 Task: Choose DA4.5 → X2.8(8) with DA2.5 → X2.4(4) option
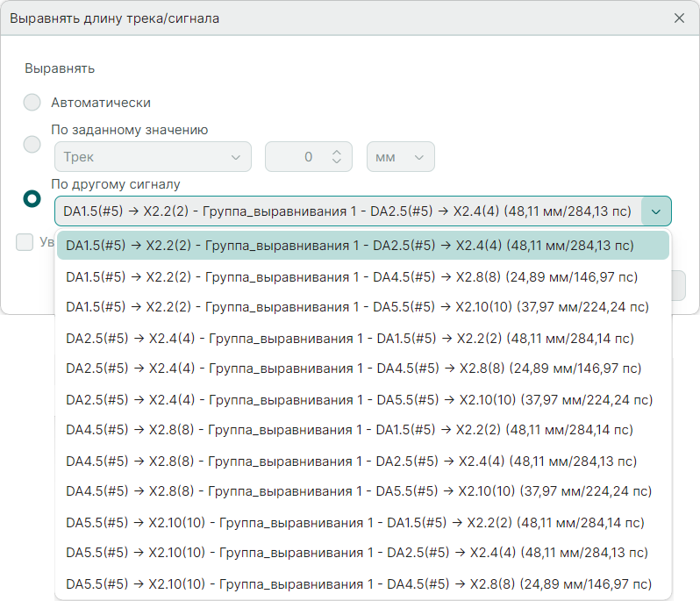351,461
